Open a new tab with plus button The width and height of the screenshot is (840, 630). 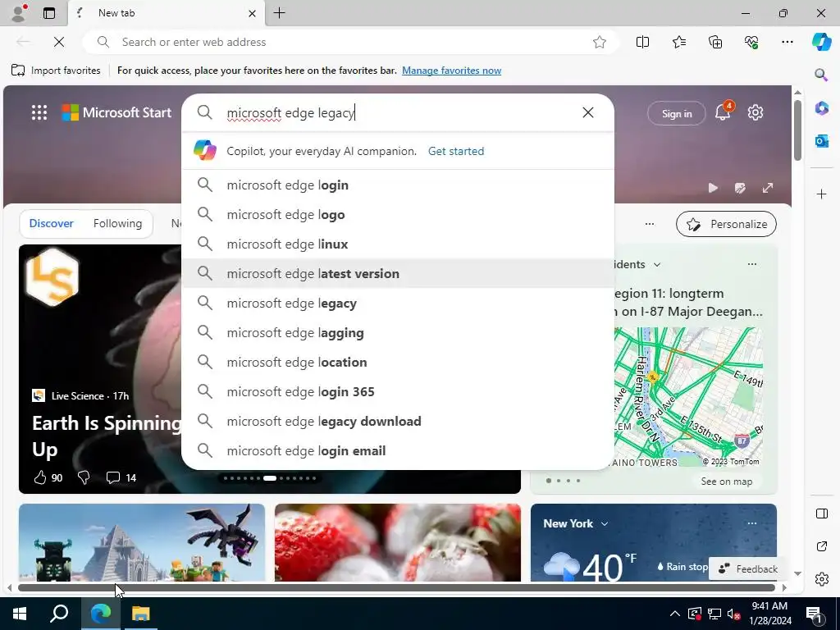point(279,13)
